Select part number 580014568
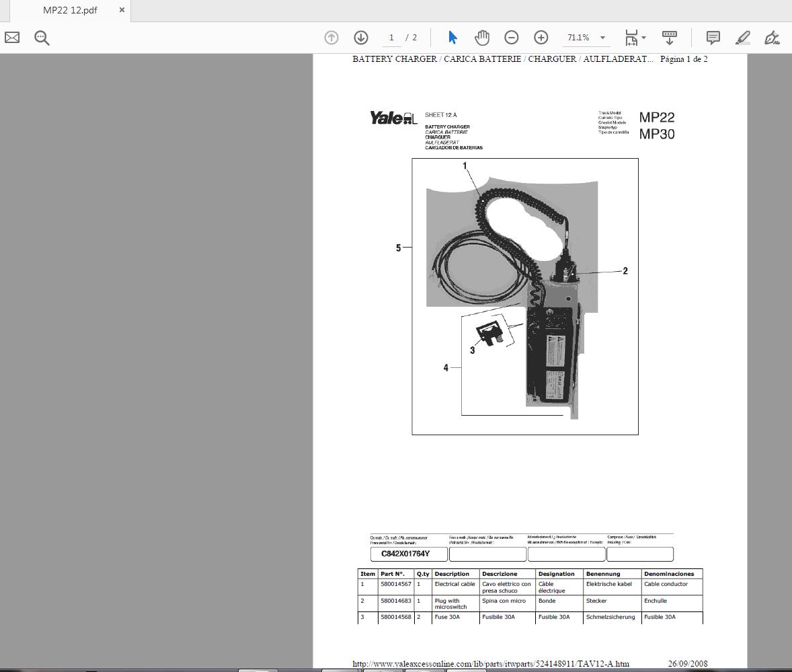The width and height of the screenshot is (792, 672). pos(396,617)
